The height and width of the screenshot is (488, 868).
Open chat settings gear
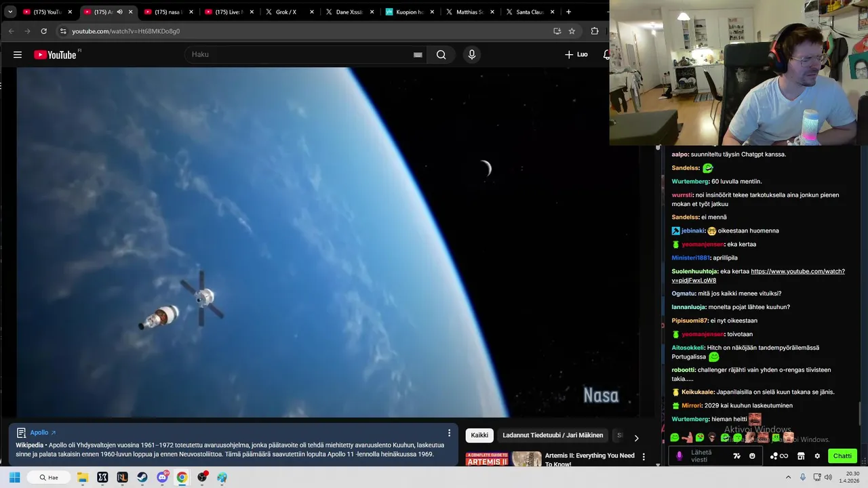pyautogui.click(x=817, y=456)
